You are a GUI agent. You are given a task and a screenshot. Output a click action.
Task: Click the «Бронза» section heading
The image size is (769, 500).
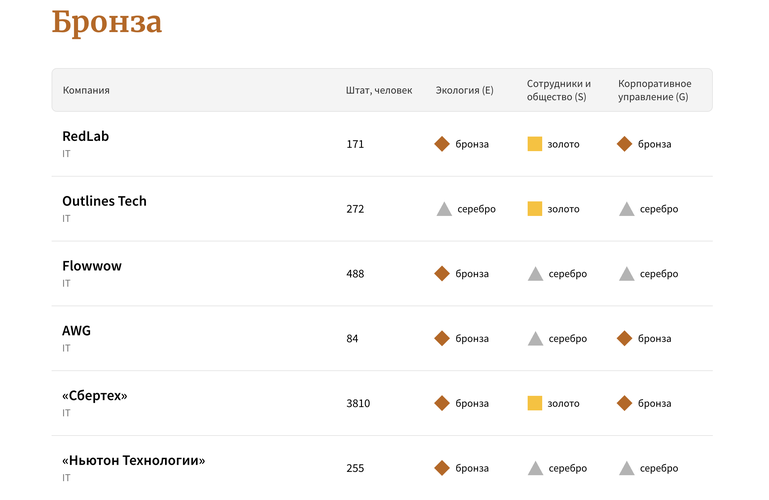click(107, 22)
